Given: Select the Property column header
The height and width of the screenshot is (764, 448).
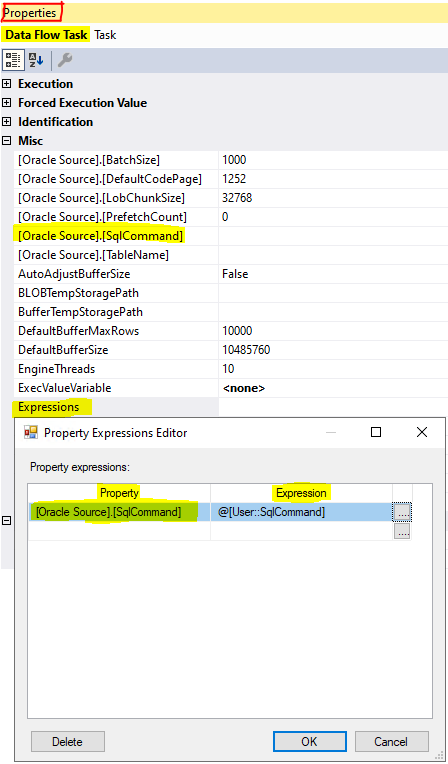Looking at the screenshot, I should (119, 493).
